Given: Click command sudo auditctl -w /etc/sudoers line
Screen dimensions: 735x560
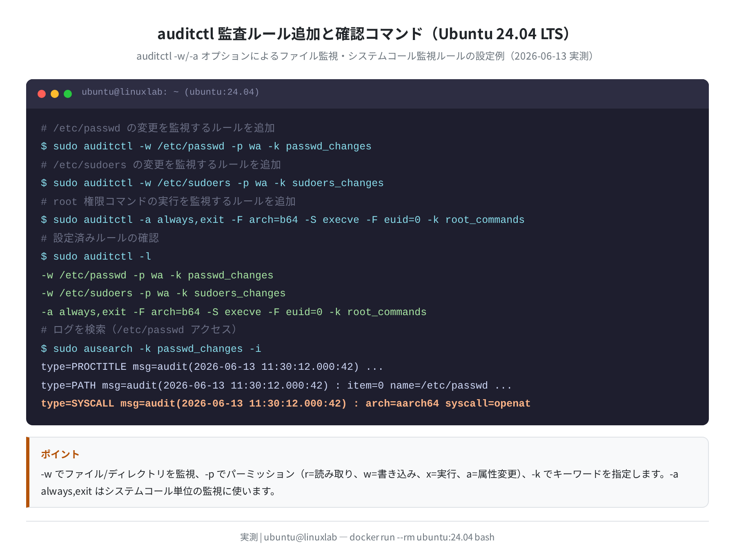Looking at the screenshot, I should (x=212, y=183).
